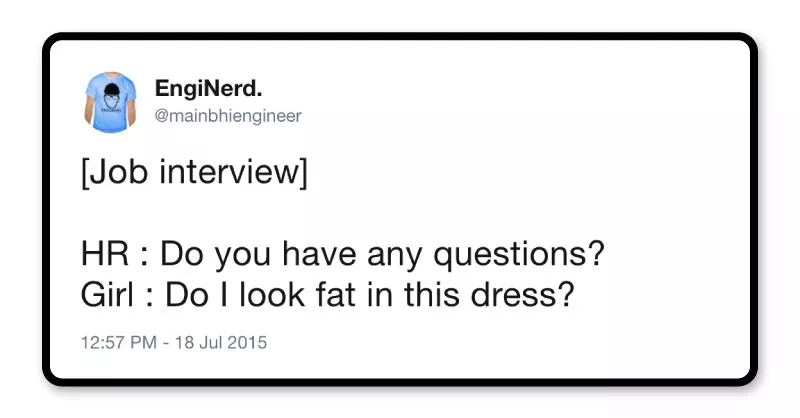Click the word "you" after "Do" in HR line
This screenshot has height=418, width=800.
pos(240,255)
